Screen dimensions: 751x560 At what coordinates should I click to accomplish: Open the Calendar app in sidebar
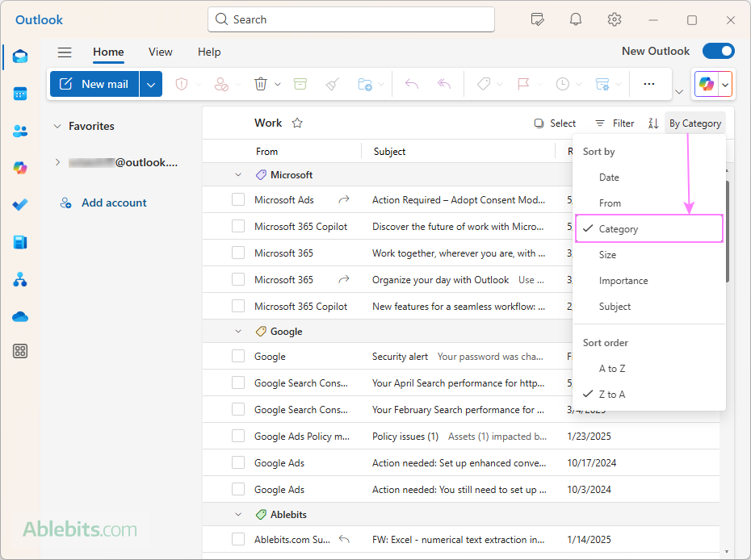coord(20,94)
